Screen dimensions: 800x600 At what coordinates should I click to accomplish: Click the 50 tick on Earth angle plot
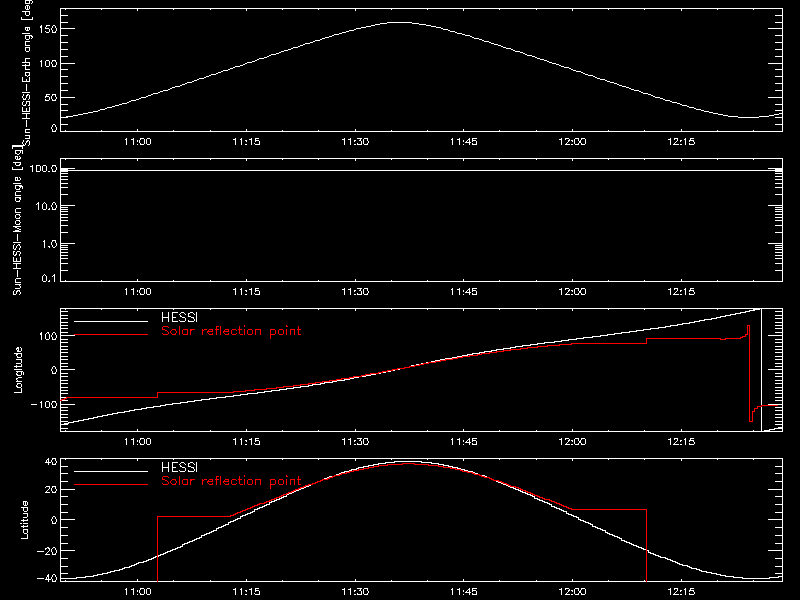(51, 97)
